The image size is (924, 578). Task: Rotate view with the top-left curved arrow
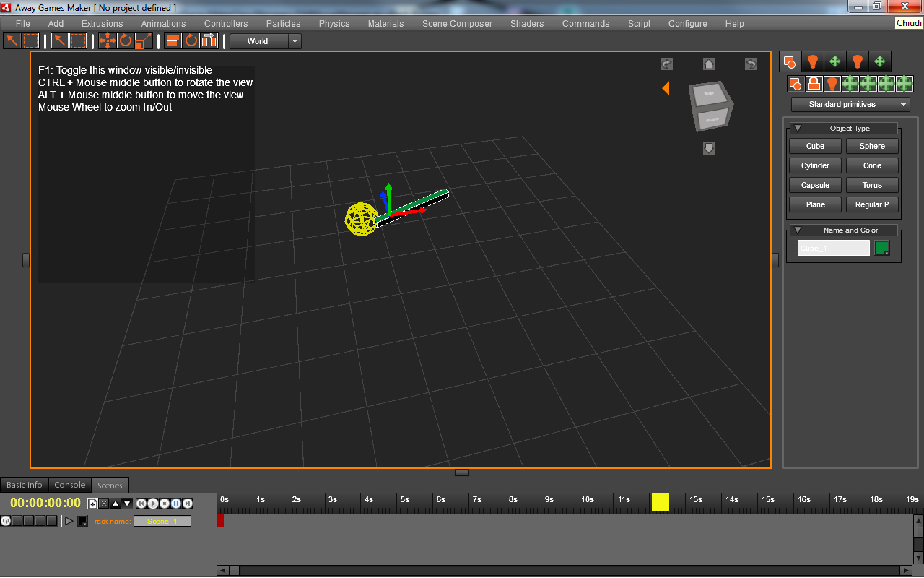666,64
